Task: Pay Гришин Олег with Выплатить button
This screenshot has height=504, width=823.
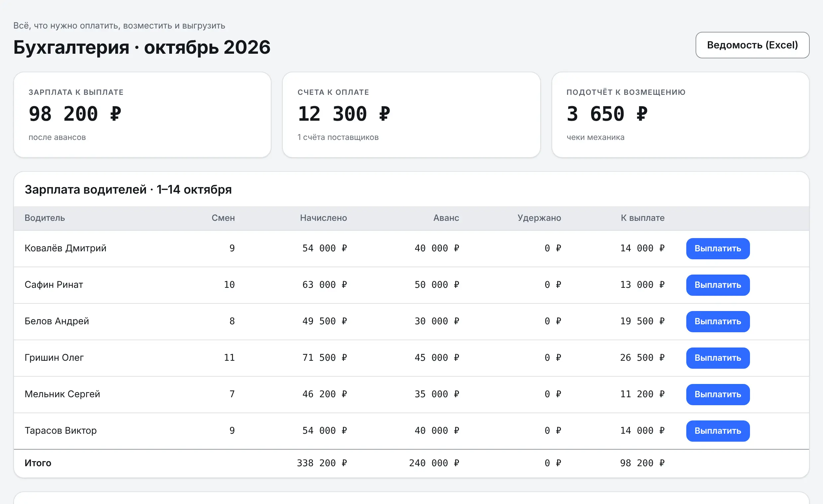Action: [x=718, y=358]
